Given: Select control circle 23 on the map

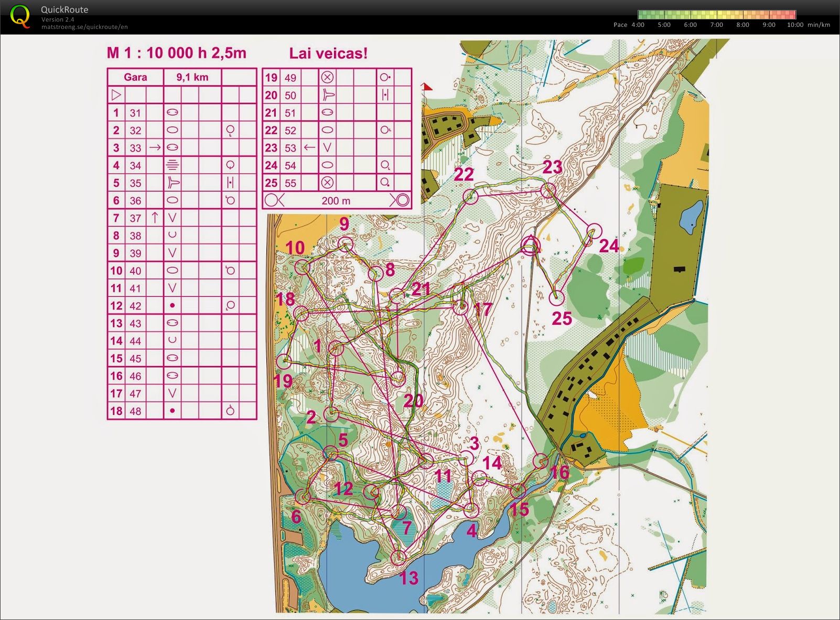Looking at the screenshot, I should pyautogui.click(x=548, y=190).
